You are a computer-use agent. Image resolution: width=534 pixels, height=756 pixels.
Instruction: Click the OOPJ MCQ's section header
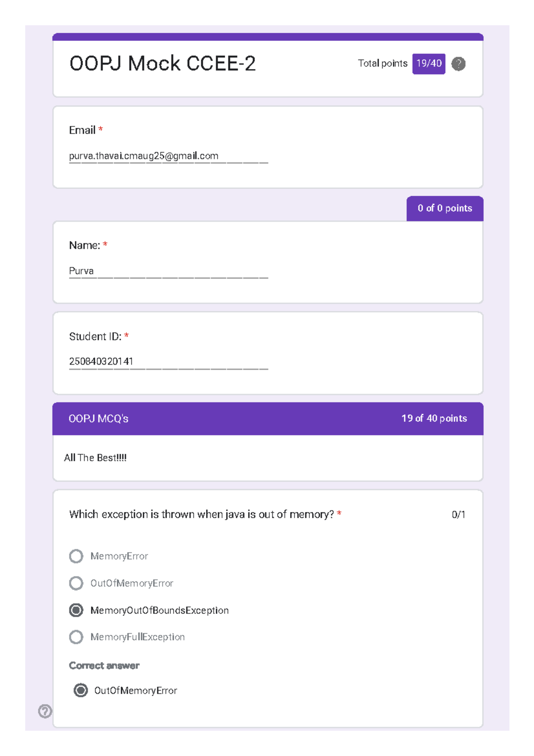(98, 419)
